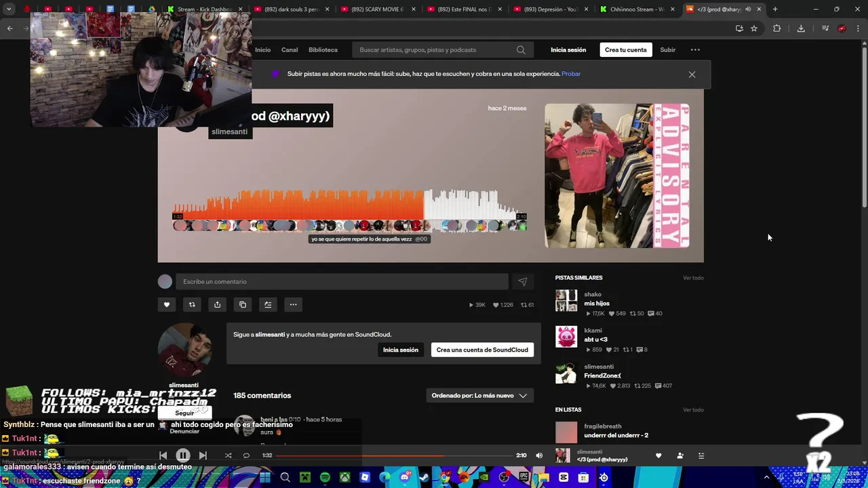The image size is (868, 488).
Task: Open browser tab search dropdown arrow
Action: (x=9, y=9)
